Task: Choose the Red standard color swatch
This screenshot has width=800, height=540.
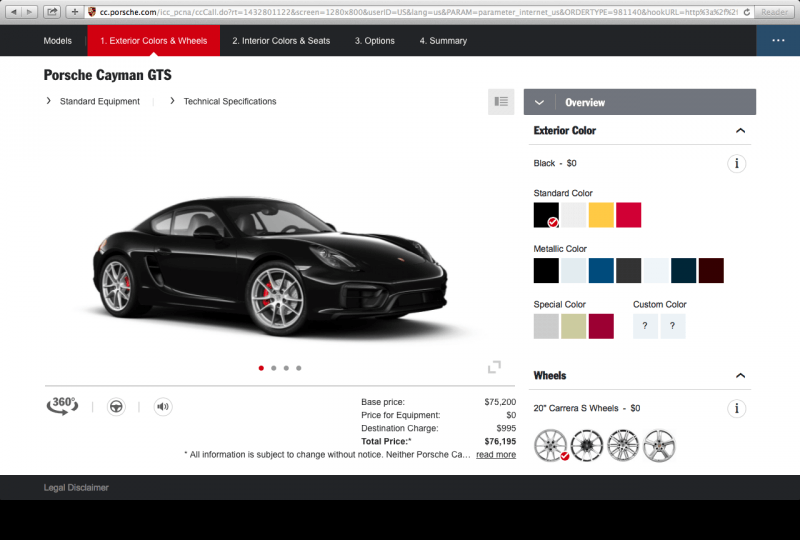Action: (x=629, y=215)
